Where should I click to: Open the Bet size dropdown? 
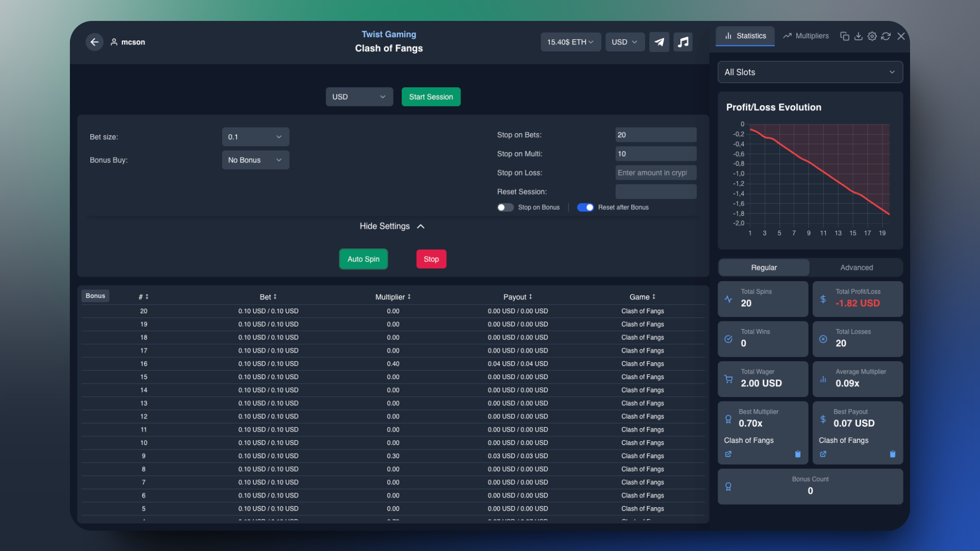point(255,137)
